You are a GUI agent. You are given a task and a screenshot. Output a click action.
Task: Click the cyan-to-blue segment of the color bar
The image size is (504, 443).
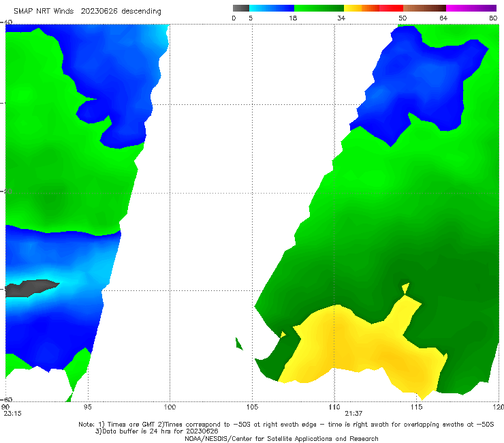tap(272, 8)
